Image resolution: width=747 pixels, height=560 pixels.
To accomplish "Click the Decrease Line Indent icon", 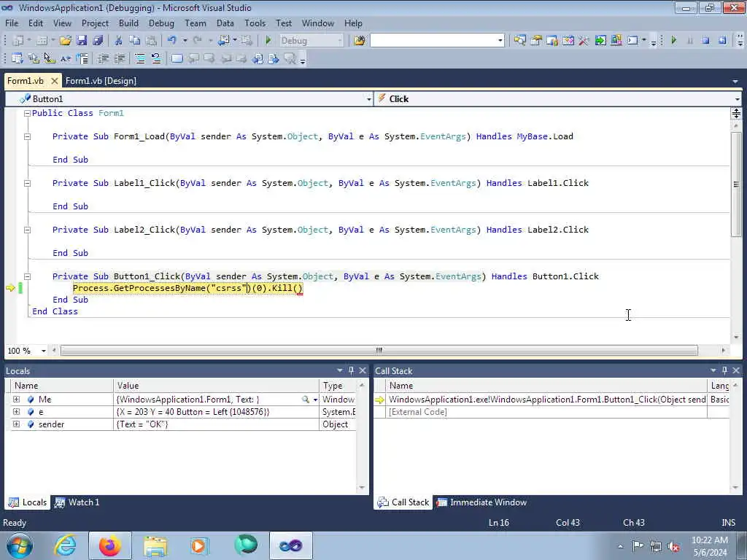I will pyautogui.click(x=103, y=59).
